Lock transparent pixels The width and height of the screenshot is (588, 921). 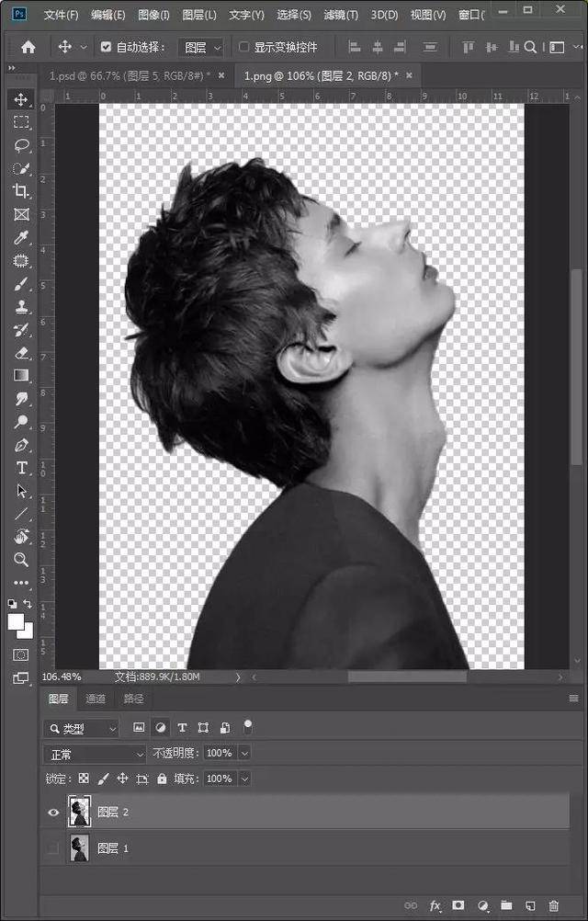click(x=84, y=779)
